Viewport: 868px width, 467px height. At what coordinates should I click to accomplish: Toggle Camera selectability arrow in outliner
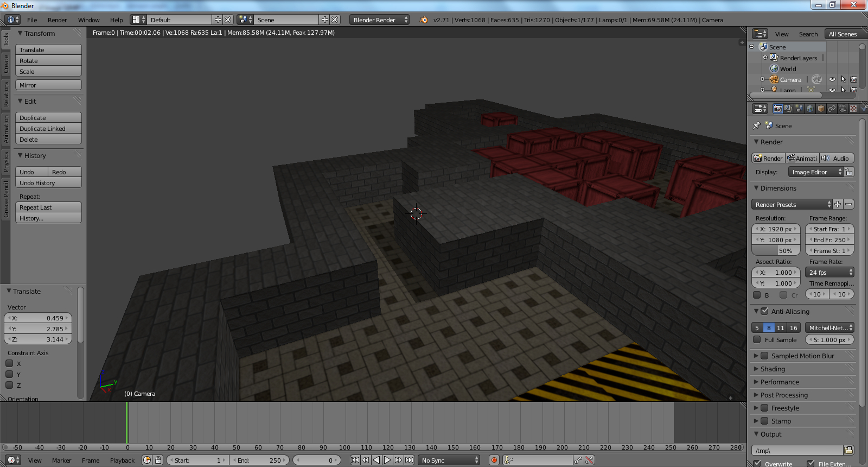(x=843, y=79)
